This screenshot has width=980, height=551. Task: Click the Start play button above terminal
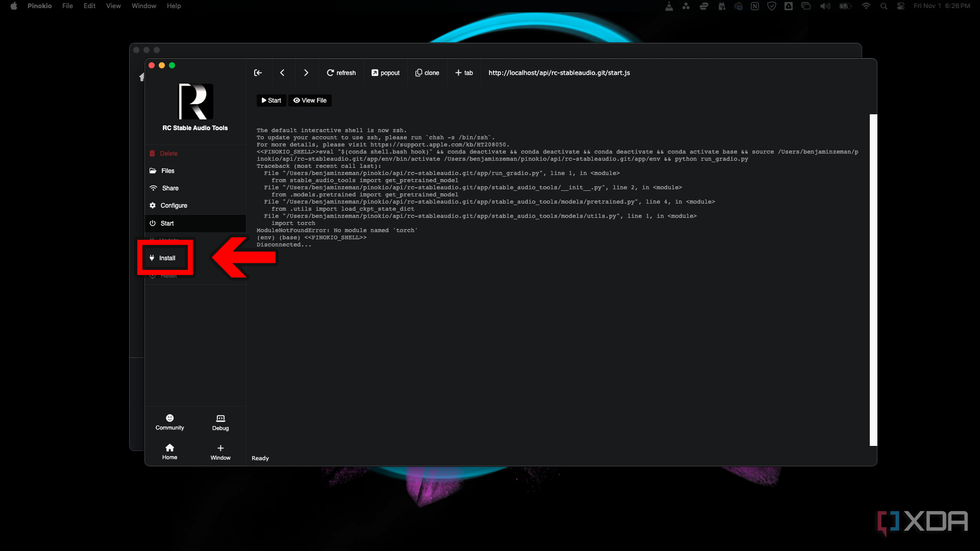click(x=271, y=101)
